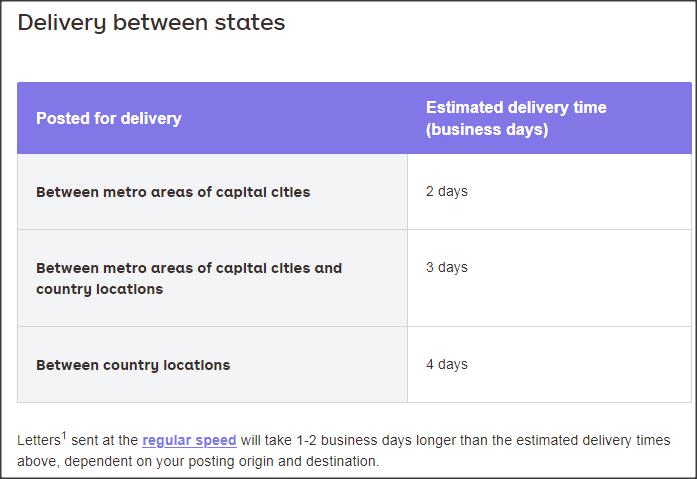Click the word 'Estimated' in table header
This screenshot has width=697, height=479.
tap(465, 108)
